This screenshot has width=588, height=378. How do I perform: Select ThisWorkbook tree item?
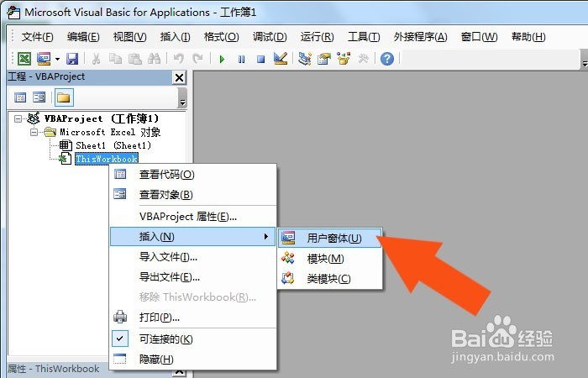click(x=107, y=159)
